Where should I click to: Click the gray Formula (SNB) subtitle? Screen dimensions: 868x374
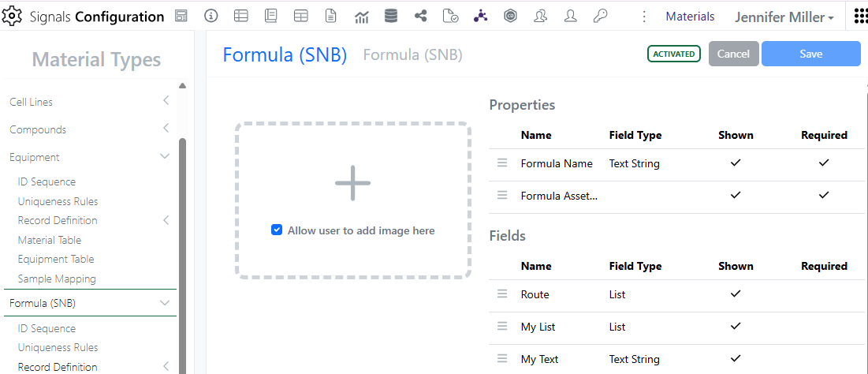(x=412, y=54)
